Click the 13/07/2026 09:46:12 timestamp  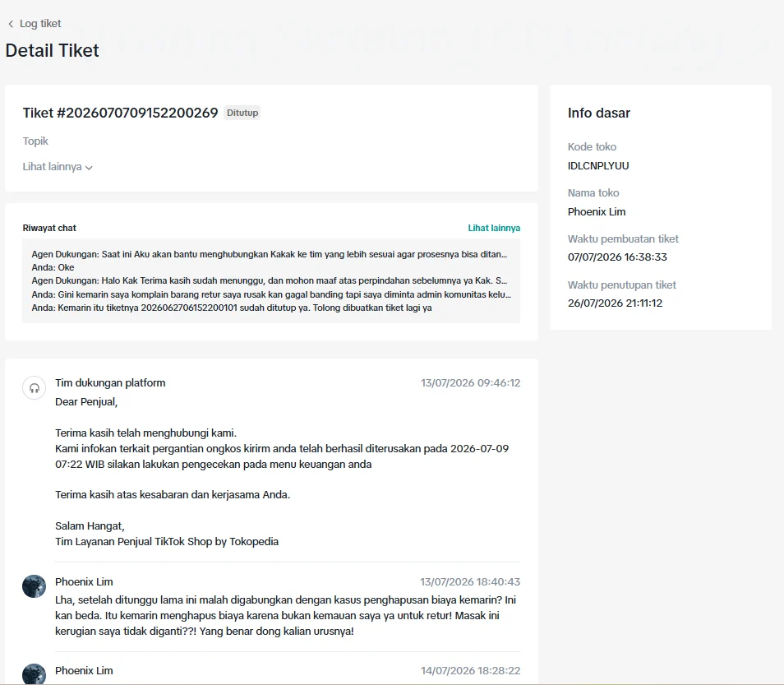470,382
